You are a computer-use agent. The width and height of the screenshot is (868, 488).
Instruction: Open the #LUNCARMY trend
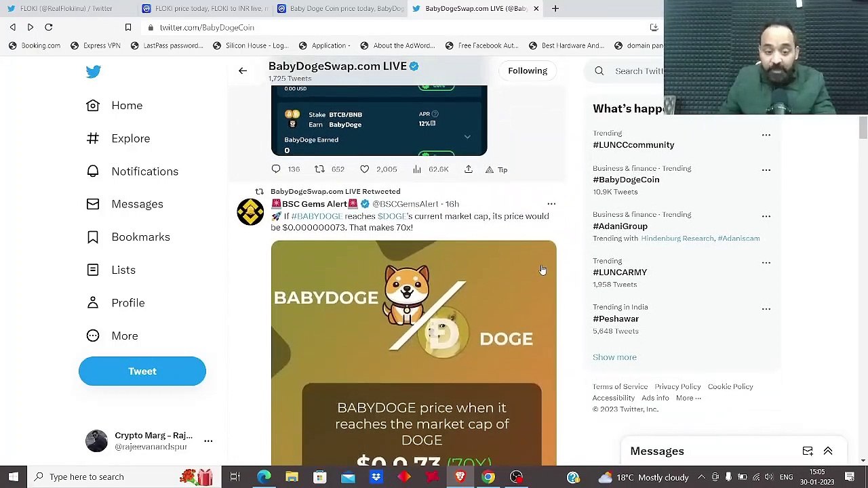(x=620, y=272)
